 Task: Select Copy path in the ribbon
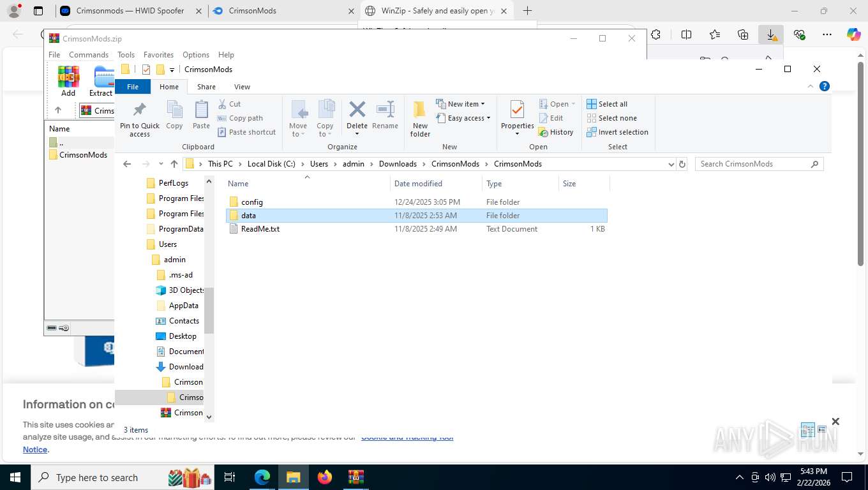point(240,118)
